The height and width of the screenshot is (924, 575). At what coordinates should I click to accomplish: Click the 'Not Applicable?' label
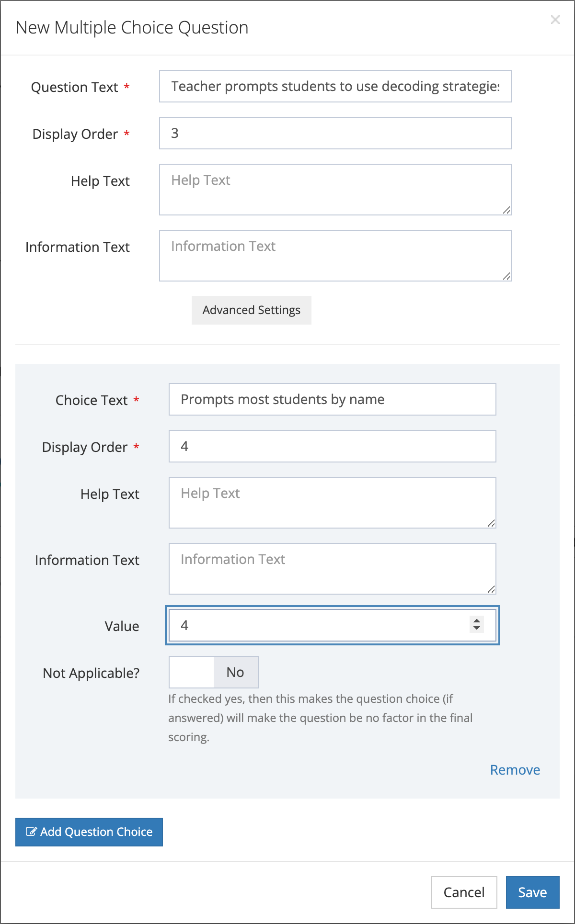click(x=91, y=673)
